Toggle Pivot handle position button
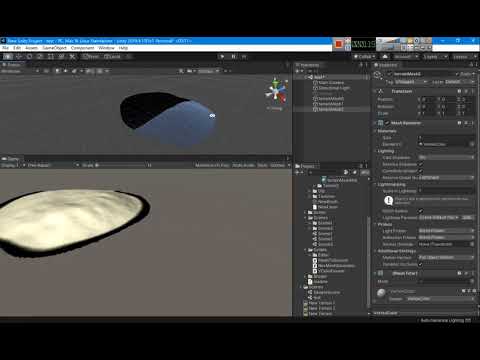 [x=91, y=57]
